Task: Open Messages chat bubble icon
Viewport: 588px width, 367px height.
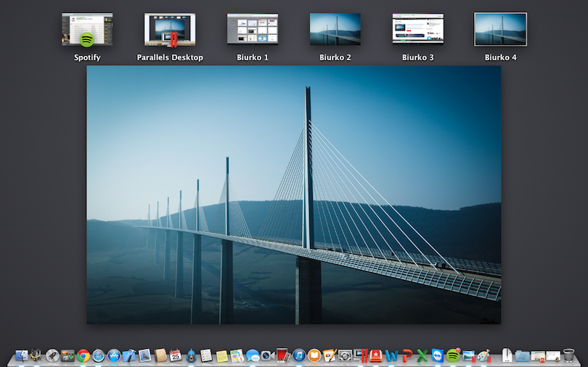Action: (253, 355)
